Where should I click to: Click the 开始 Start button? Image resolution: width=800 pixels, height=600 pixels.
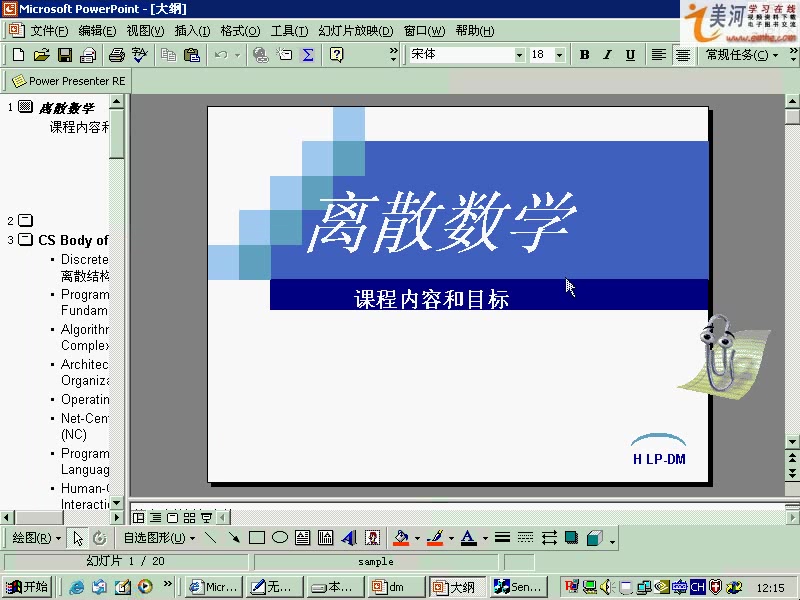point(28,587)
